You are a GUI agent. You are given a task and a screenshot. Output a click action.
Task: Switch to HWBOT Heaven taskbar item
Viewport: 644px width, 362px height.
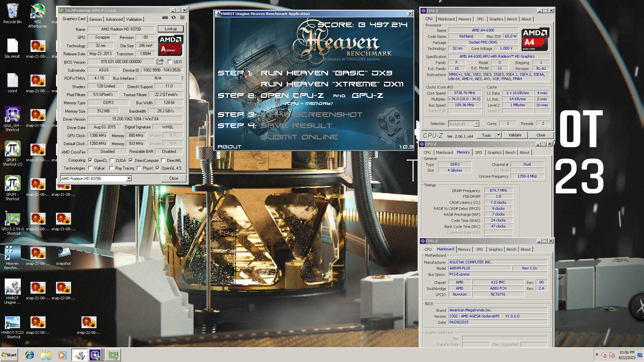(x=79, y=355)
